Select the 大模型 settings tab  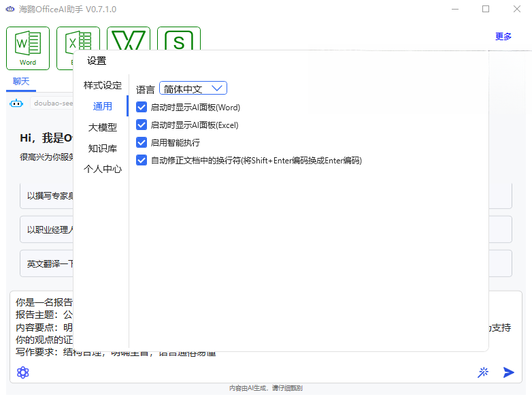(x=103, y=127)
